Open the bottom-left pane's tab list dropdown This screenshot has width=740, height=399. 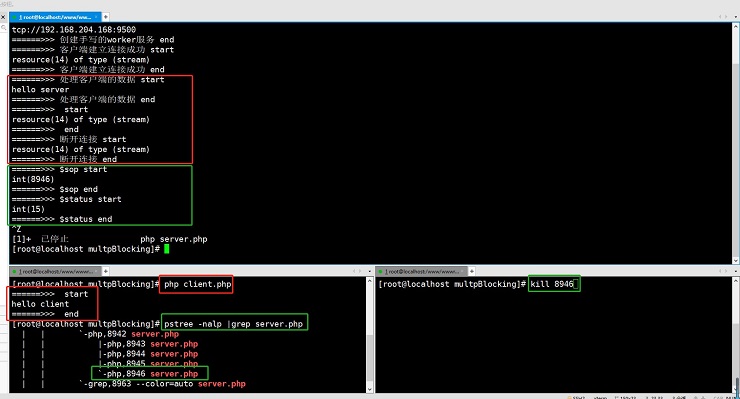coord(370,272)
